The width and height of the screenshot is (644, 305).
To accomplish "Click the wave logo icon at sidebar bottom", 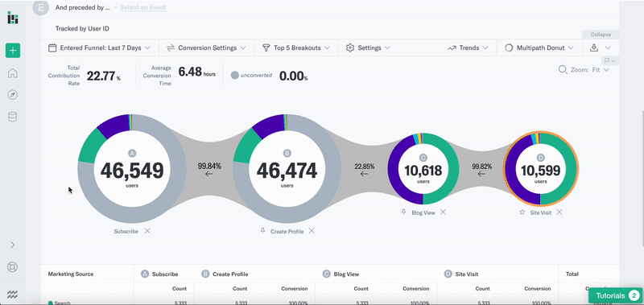I will point(13,295).
